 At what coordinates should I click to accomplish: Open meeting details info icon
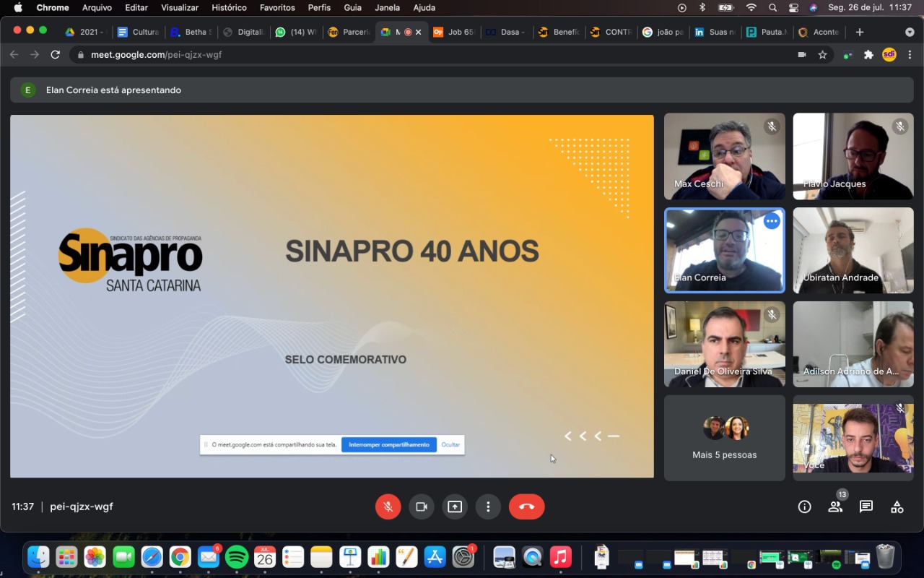(804, 506)
